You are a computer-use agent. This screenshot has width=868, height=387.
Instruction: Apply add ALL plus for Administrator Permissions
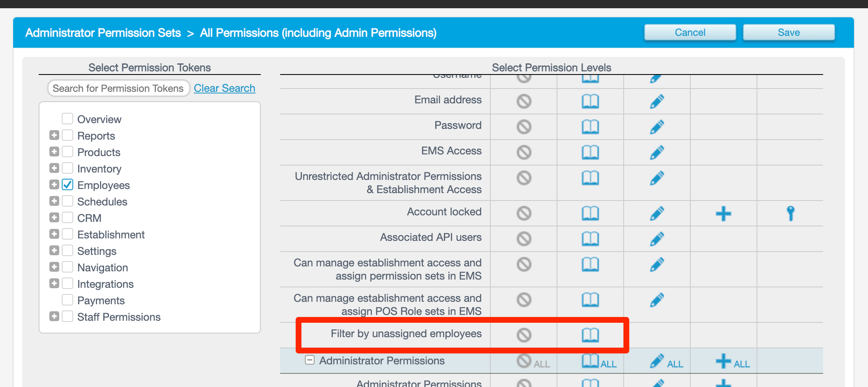tap(732, 361)
